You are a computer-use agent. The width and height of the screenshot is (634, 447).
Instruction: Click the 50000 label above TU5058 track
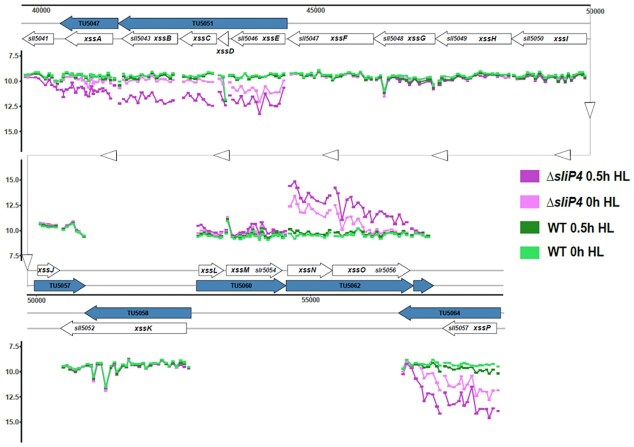pyautogui.click(x=36, y=300)
